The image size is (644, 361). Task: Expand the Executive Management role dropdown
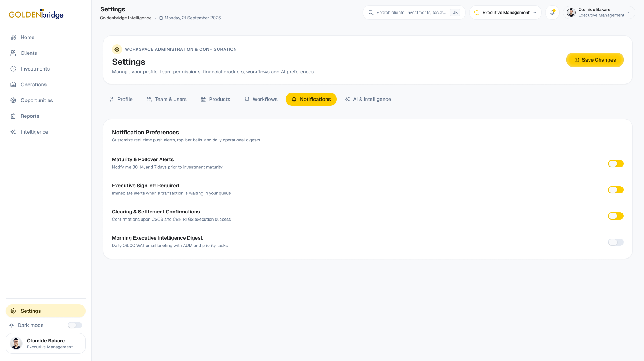(506, 13)
